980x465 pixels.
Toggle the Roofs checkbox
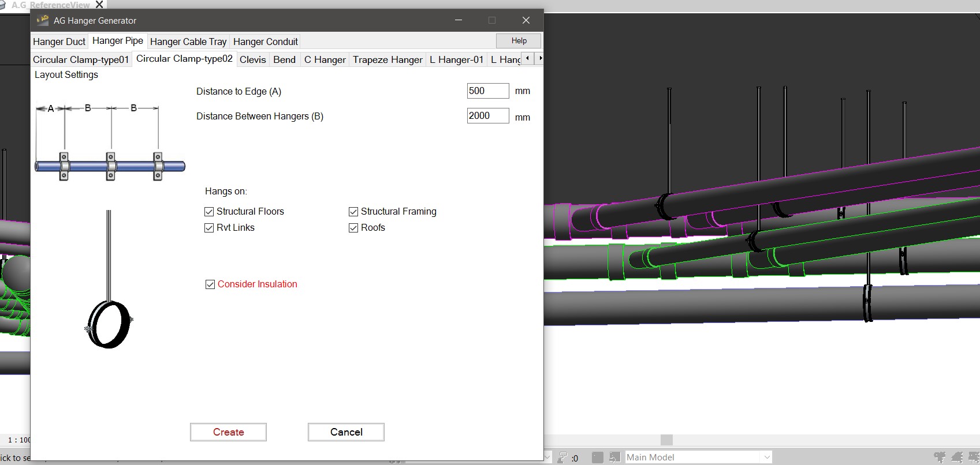tap(353, 228)
